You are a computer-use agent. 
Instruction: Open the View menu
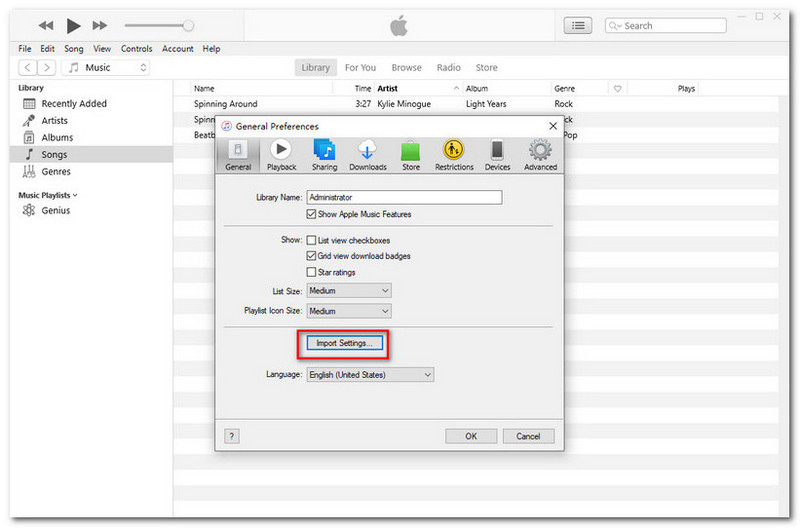click(102, 48)
